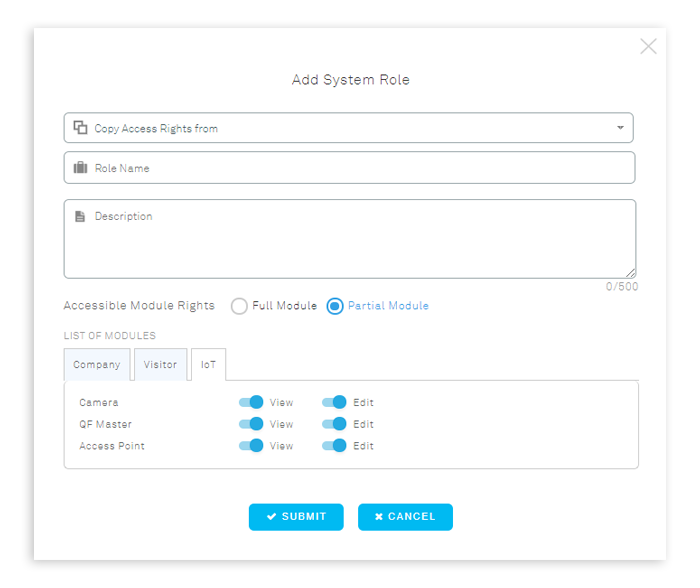Select the Full Module radio button

(x=239, y=306)
